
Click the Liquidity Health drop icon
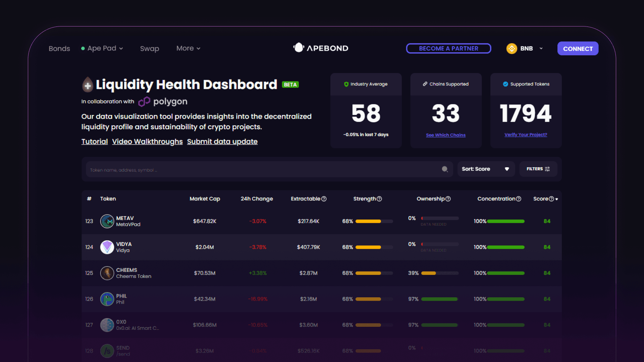pyautogui.click(x=88, y=84)
